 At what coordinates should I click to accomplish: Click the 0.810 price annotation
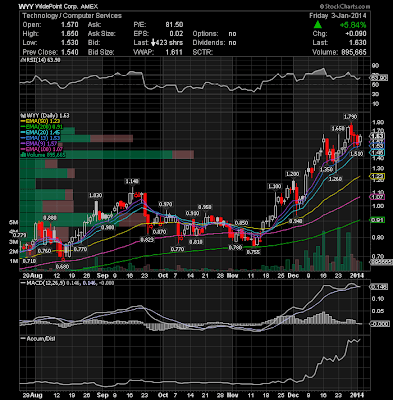pyautogui.click(x=196, y=242)
